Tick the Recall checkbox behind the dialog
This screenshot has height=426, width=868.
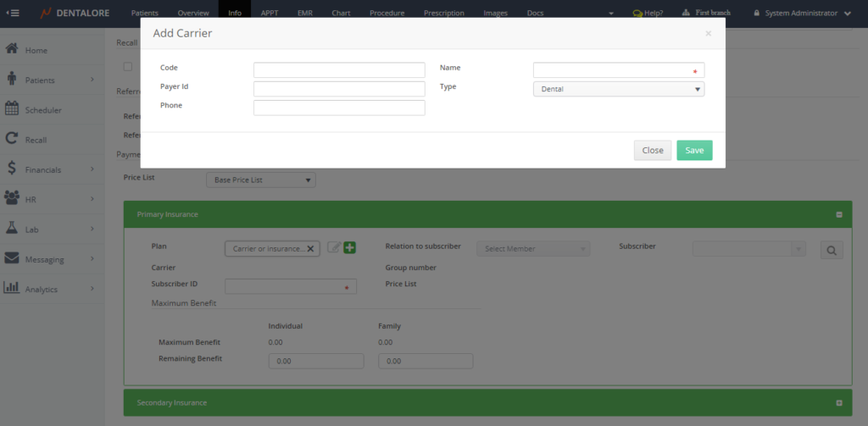coord(127,66)
